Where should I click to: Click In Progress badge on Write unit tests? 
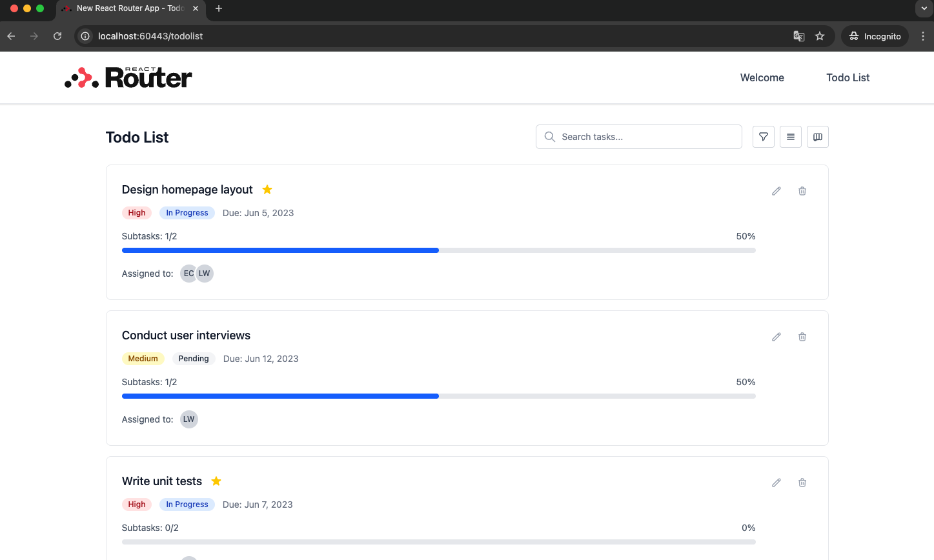coord(187,505)
